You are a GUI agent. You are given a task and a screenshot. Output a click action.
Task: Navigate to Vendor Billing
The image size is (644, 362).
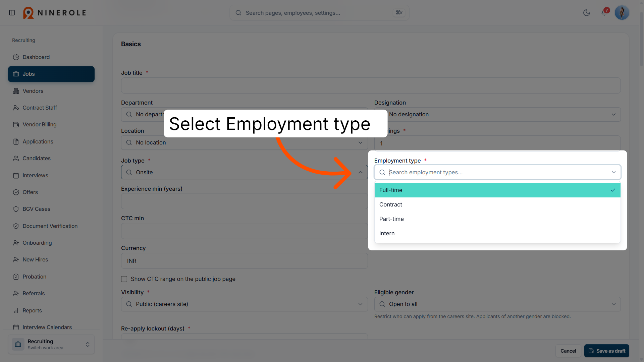tap(51, 124)
